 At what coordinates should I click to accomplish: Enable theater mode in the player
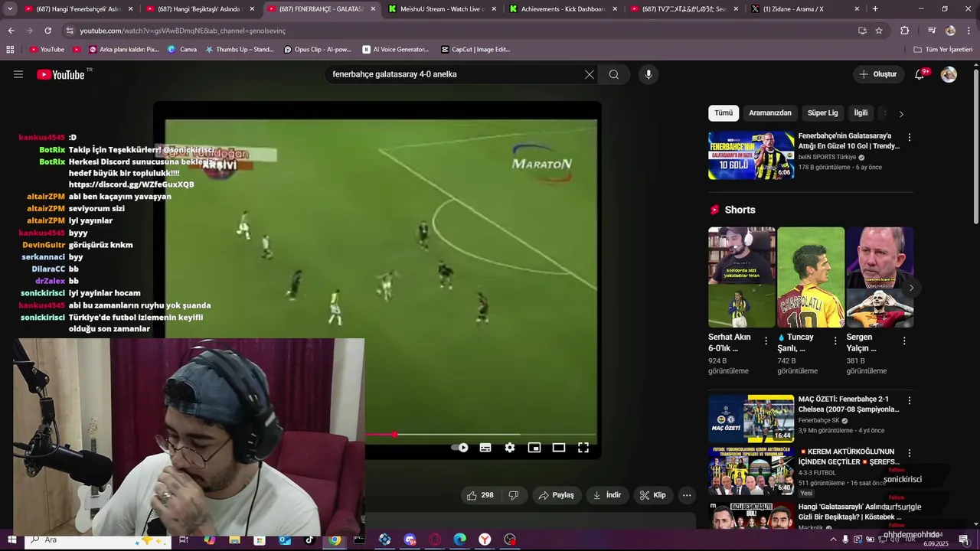coord(559,448)
